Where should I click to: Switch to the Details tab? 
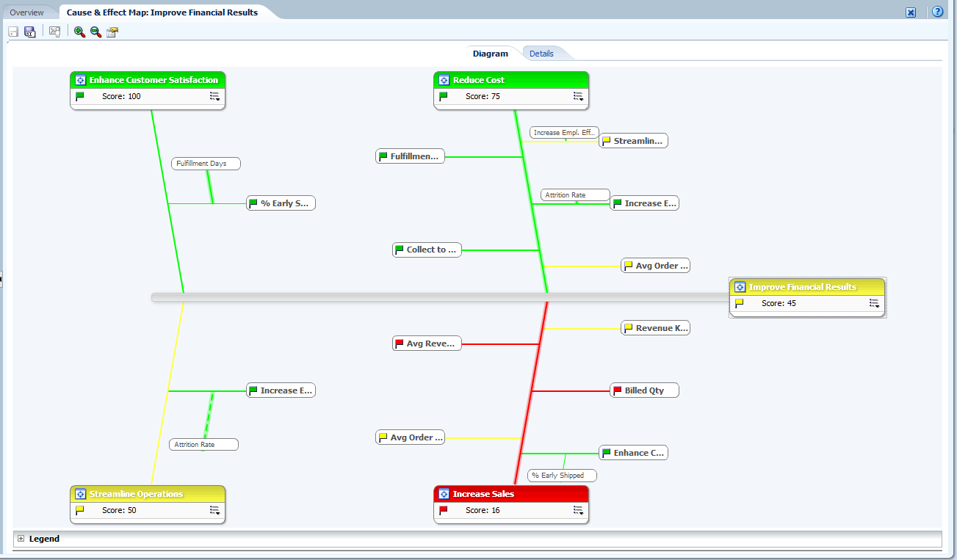(541, 54)
